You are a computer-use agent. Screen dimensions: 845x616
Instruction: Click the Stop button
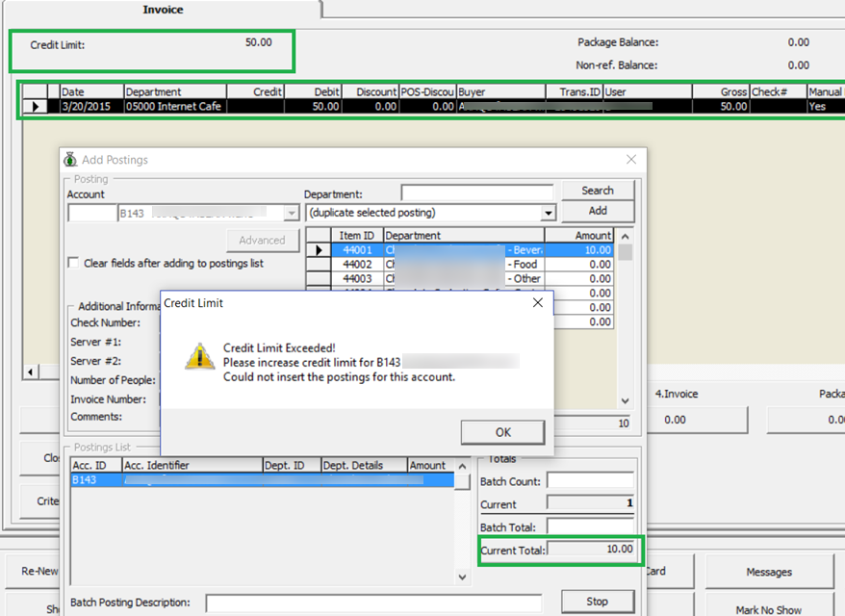597,602
